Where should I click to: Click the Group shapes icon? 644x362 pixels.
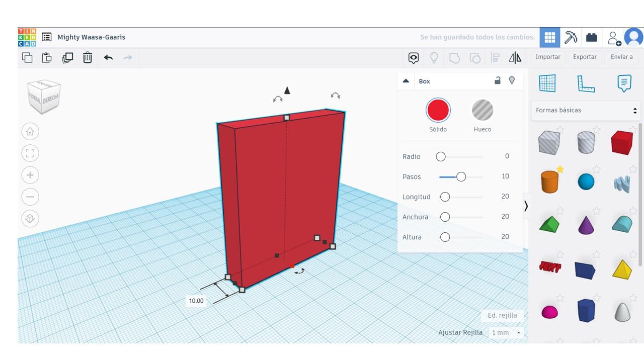[x=454, y=58]
